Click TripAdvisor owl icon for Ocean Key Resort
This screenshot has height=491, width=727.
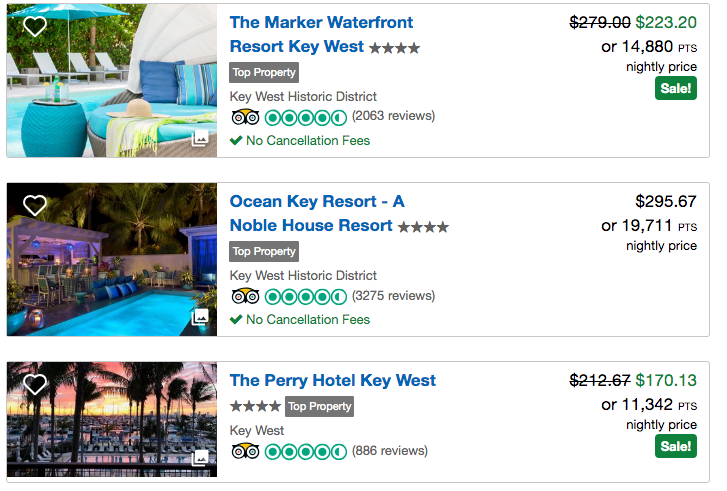(x=244, y=296)
